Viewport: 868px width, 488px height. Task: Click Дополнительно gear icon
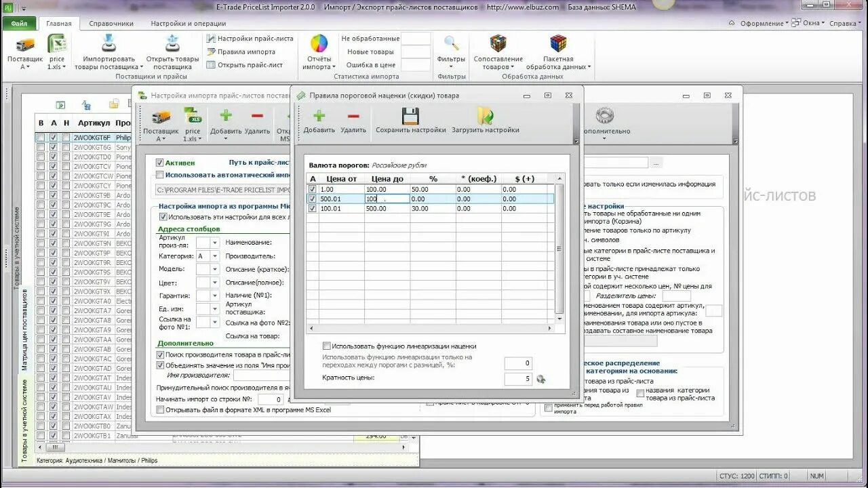[605, 115]
